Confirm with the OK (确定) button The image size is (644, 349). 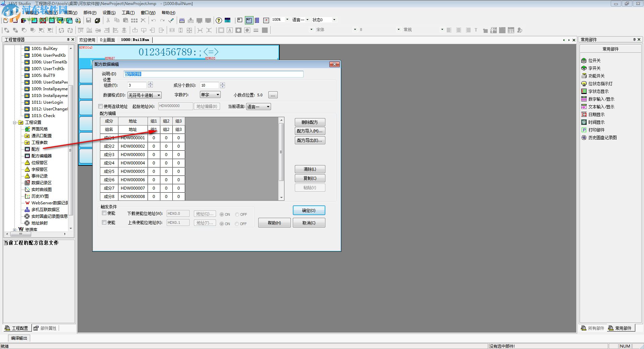pos(309,210)
